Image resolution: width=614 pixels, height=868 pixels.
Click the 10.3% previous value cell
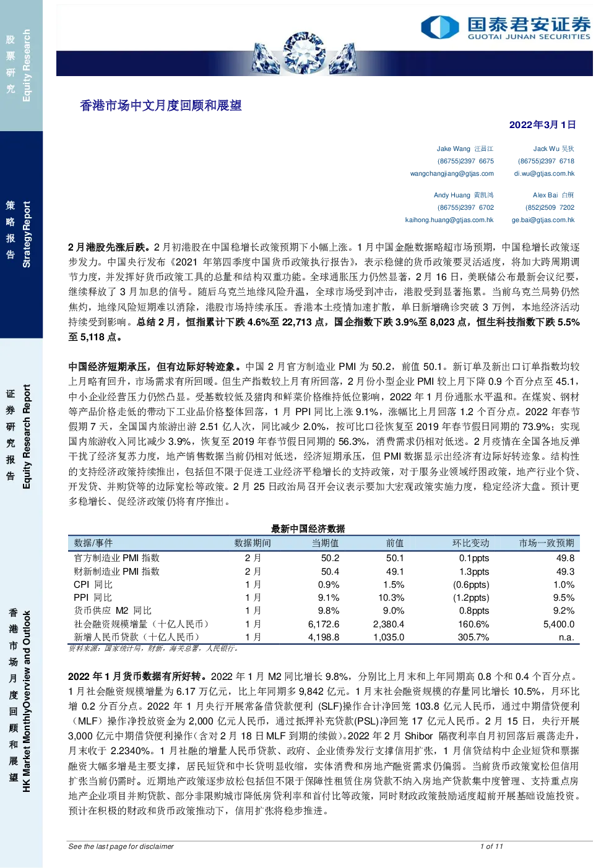[391, 598]
